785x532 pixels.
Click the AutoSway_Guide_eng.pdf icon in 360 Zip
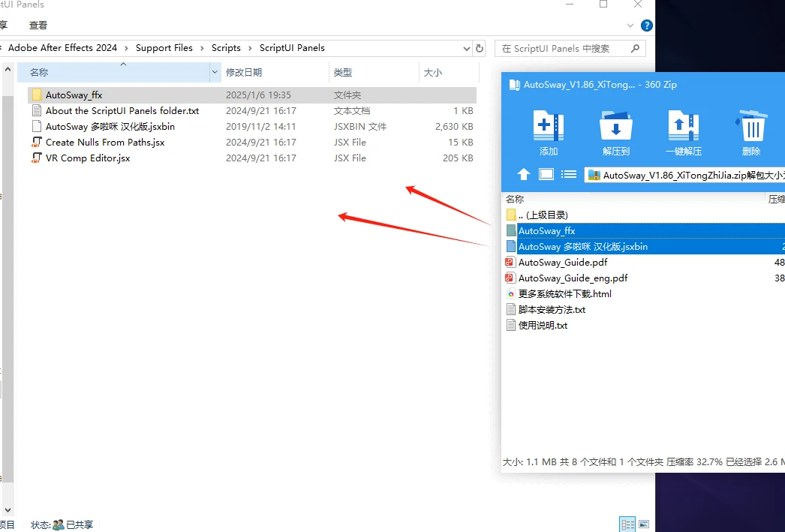(510, 278)
